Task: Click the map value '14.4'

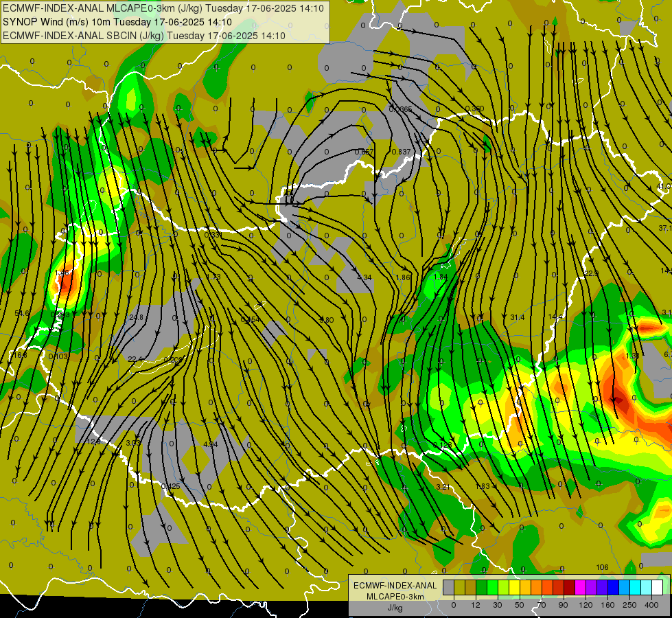Action: pyautogui.click(x=555, y=317)
